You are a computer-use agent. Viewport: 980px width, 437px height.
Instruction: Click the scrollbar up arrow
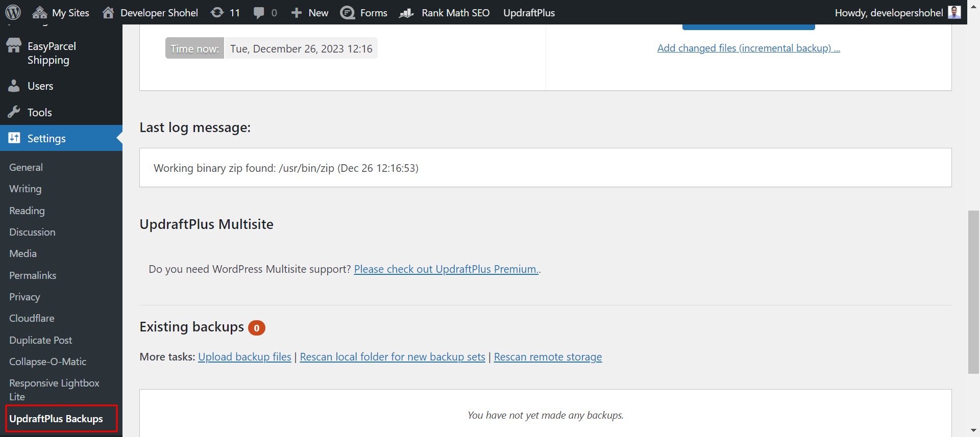(x=973, y=6)
